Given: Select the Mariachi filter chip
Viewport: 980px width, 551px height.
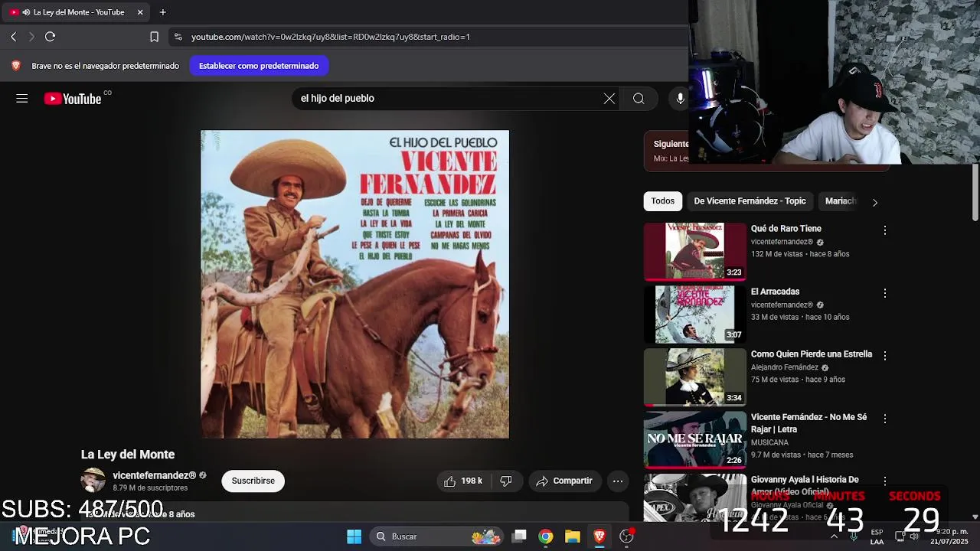Looking at the screenshot, I should pos(840,201).
